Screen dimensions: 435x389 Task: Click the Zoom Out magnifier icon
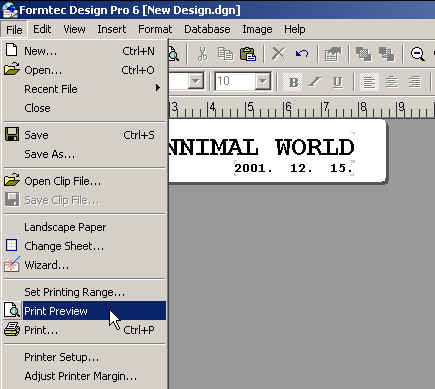pos(417,54)
